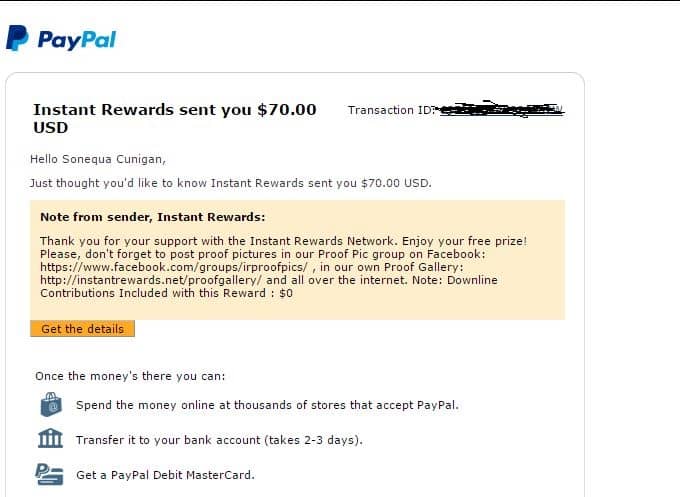Click Once the money's there you can text

pos(130,376)
